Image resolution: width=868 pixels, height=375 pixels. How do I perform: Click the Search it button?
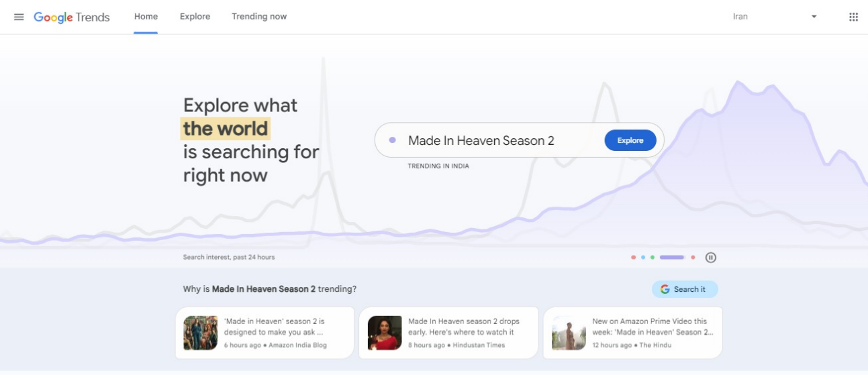(x=685, y=289)
